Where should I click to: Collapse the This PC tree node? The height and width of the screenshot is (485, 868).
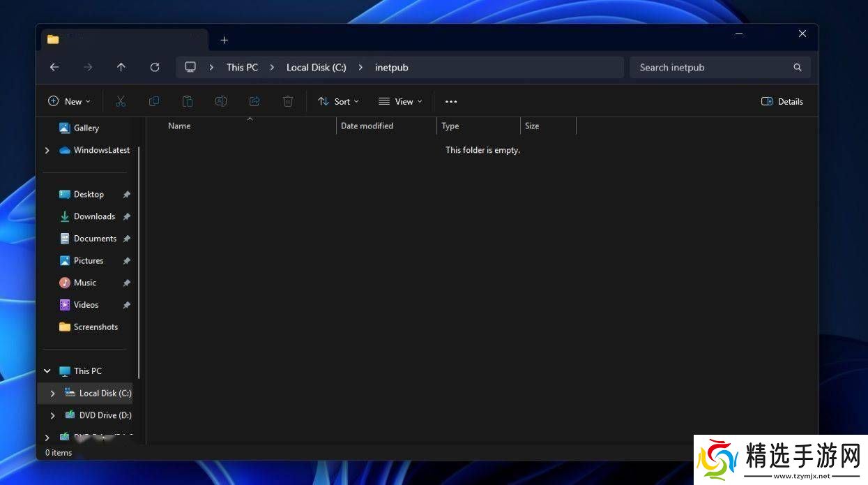47,371
